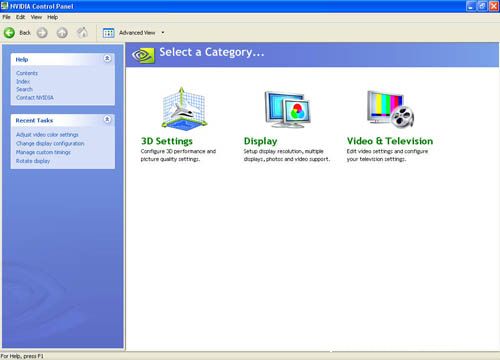This screenshot has height=360, width=500.
Task: Click 'Setup display resolution, multiple' description text
Action: 283,151
